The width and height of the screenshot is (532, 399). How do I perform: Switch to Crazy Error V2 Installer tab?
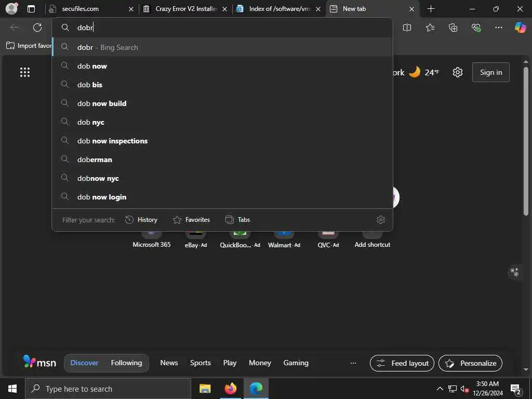tap(185, 9)
